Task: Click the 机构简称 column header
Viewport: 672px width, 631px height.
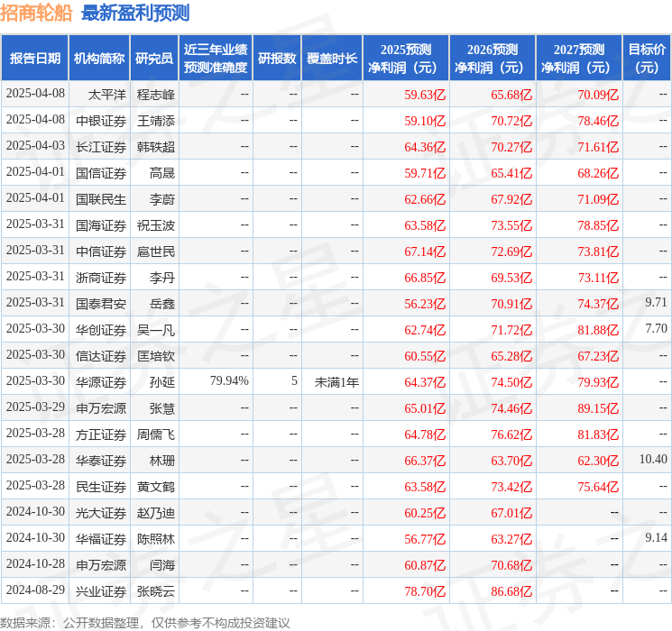Action: point(99,59)
